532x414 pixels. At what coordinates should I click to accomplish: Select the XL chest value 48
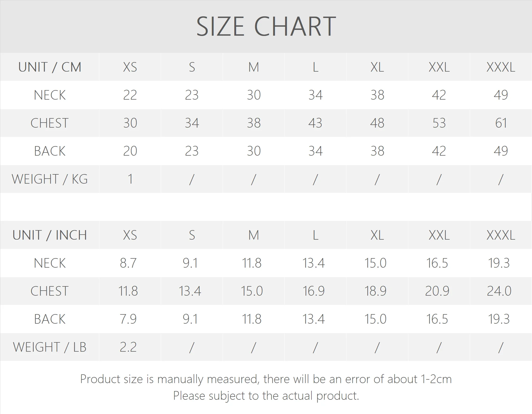pos(377,123)
